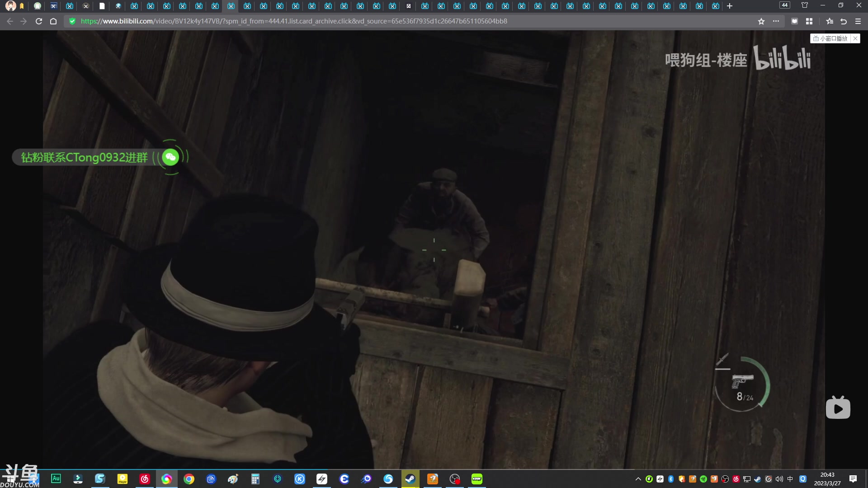This screenshot has height=488, width=868.
Task: Select the highlighted active bilibili tab
Action: [x=231, y=6]
